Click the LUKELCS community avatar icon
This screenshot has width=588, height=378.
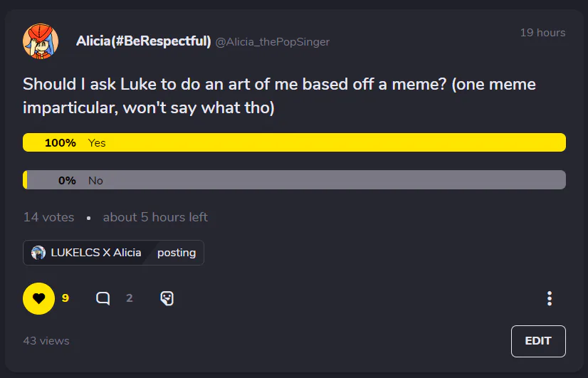(x=38, y=253)
